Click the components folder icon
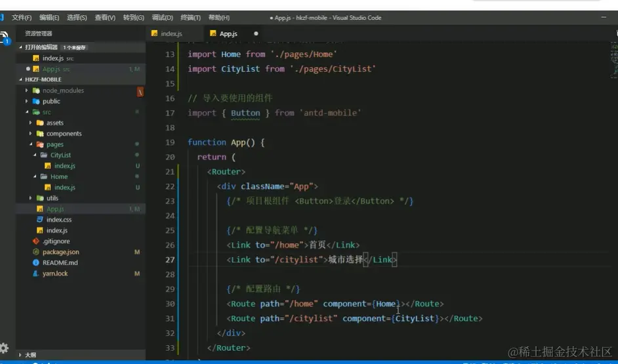618x364 pixels. click(40, 134)
